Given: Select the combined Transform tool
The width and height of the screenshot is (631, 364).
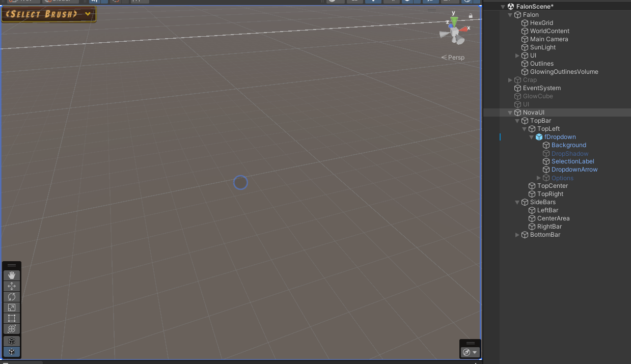Looking at the screenshot, I should (11, 328).
